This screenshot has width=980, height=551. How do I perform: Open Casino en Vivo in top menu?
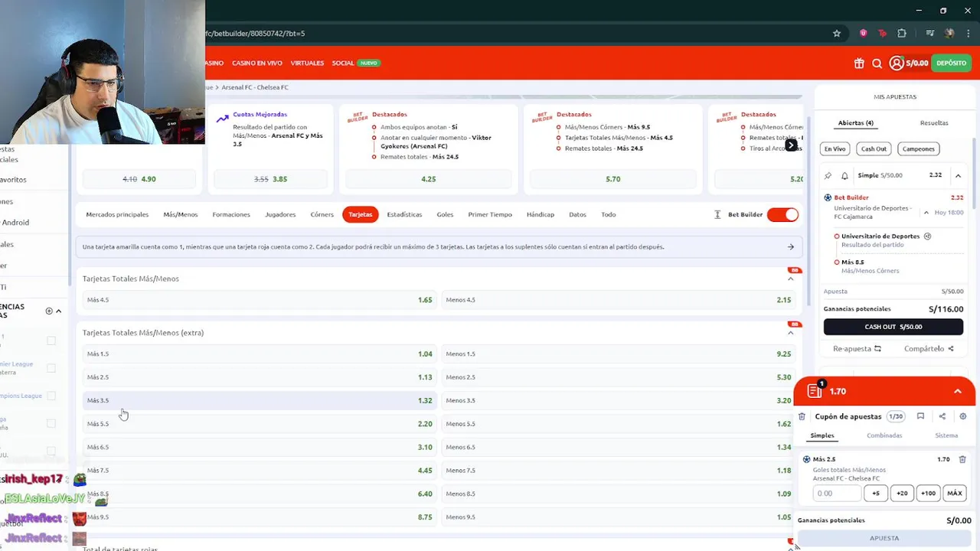point(257,63)
